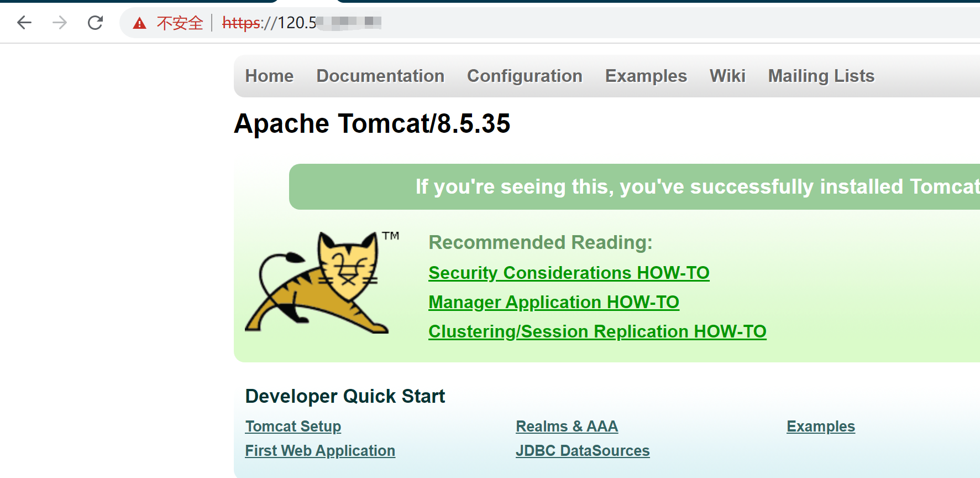Open Security Considerations HOW-TO link
The width and height of the screenshot is (980, 478).
click(x=569, y=273)
